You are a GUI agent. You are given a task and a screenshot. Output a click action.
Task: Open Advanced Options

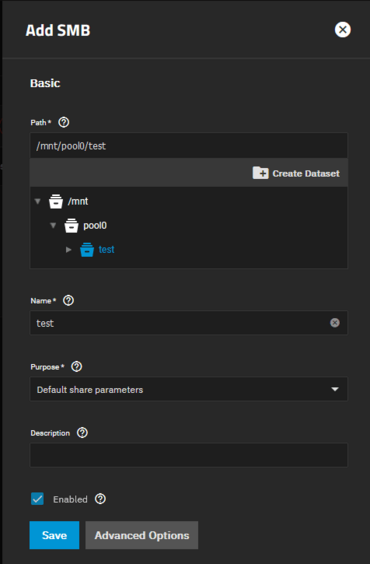coord(142,535)
